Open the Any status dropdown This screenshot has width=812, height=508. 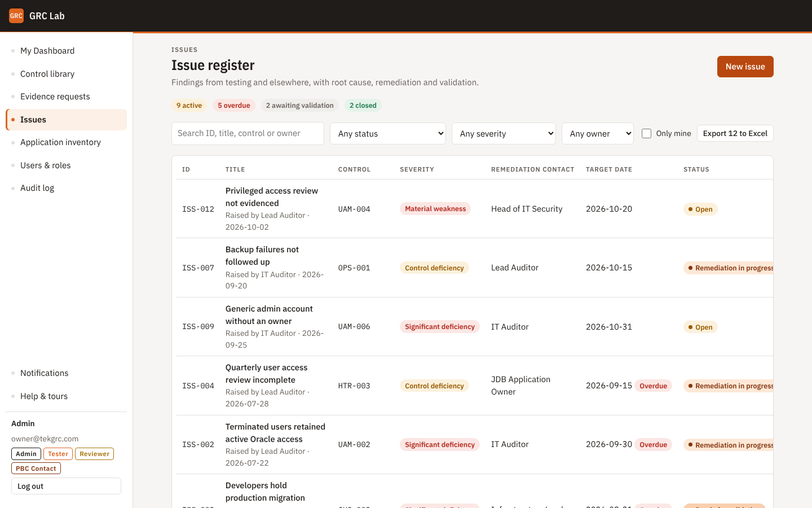[x=388, y=134]
